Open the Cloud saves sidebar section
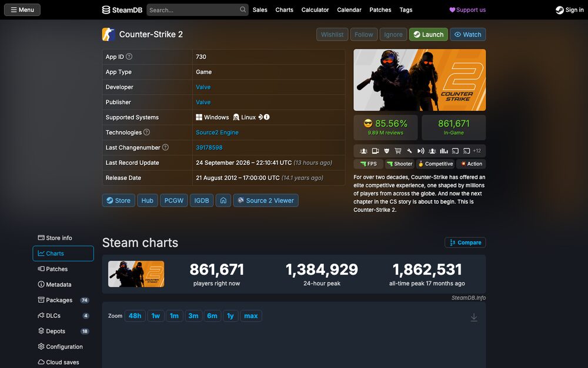Screen dimensions: 588x368 [x=63, y=362]
